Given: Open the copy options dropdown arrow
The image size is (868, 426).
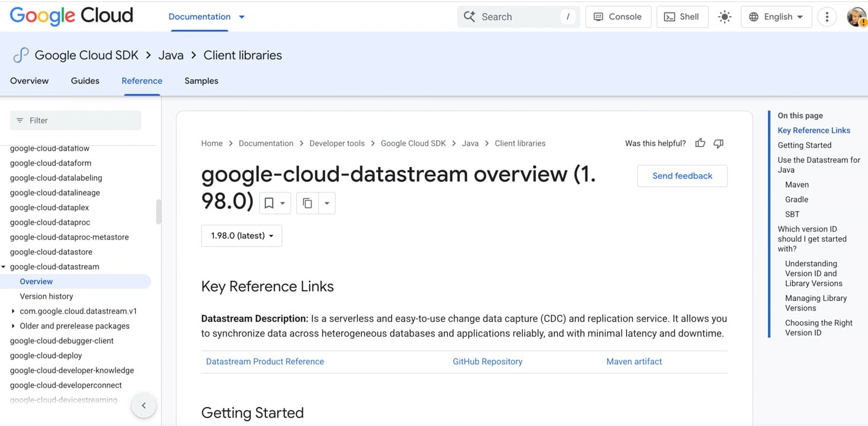Looking at the screenshot, I should [x=327, y=203].
